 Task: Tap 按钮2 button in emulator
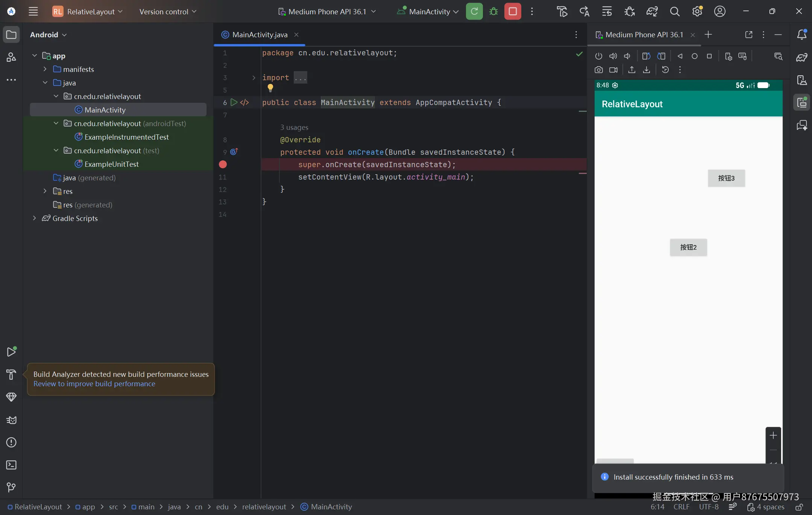[x=688, y=247]
